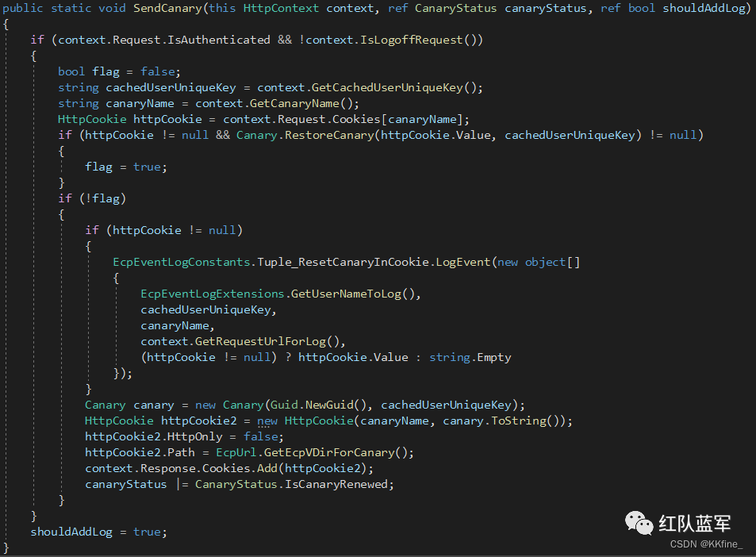Click the IsCanaryRenewed enum member

336,485
